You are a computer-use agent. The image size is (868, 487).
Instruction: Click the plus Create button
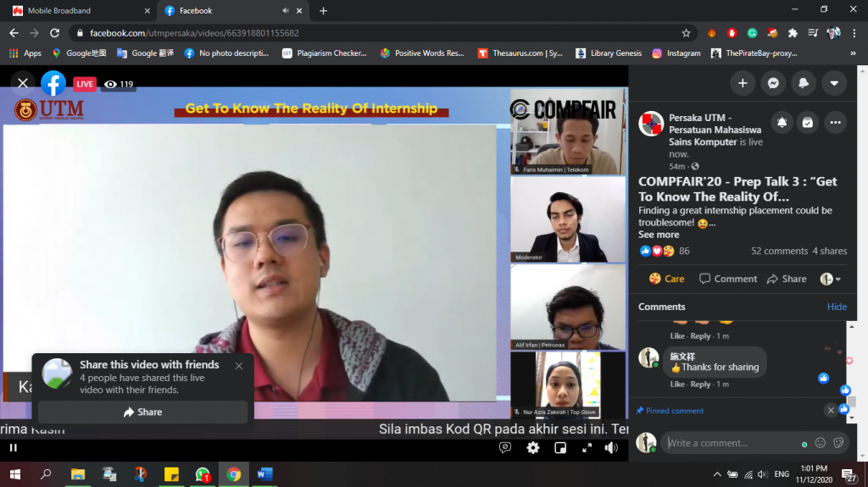[x=743, y=83]
